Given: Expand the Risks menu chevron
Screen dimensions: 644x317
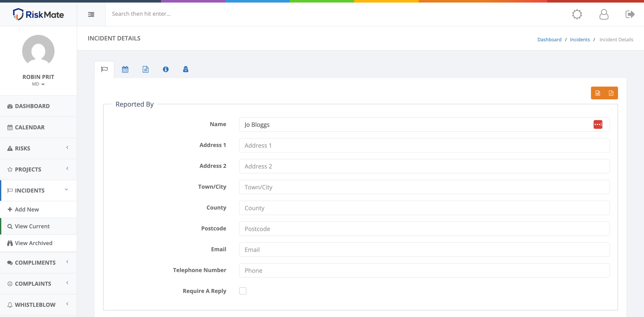Looking at the screenshot, I should (x=67, y=147).
